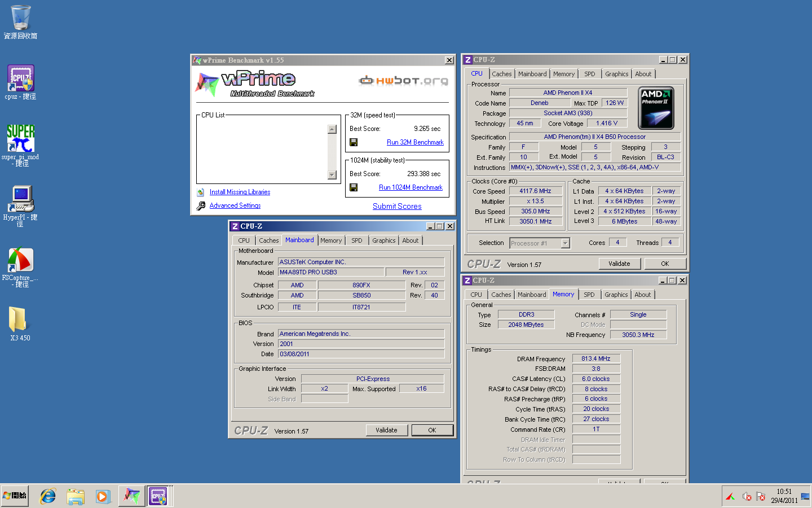The image size is (812, 508).
Task: Click CPU List scrollbar up arrow
Action: 332,129
